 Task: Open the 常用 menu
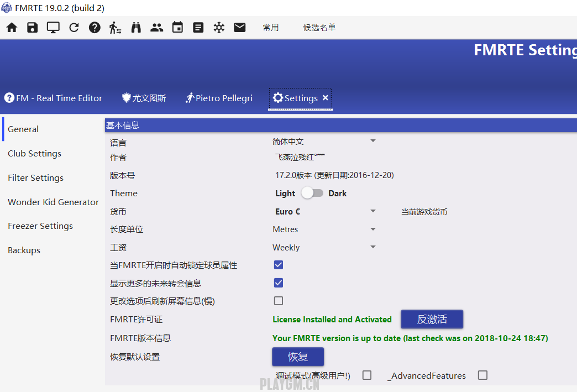(x=271, y=28)
